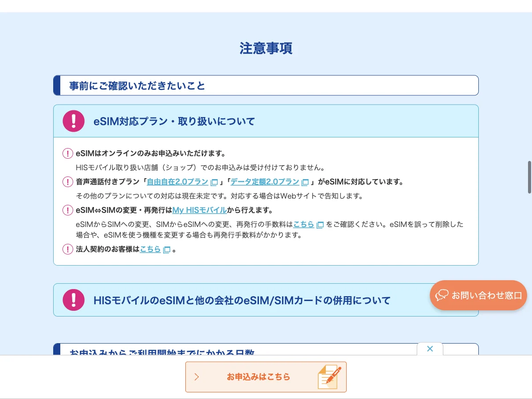Click external-link icon after データ定額2.0プラン

click(x=305, y=182)
